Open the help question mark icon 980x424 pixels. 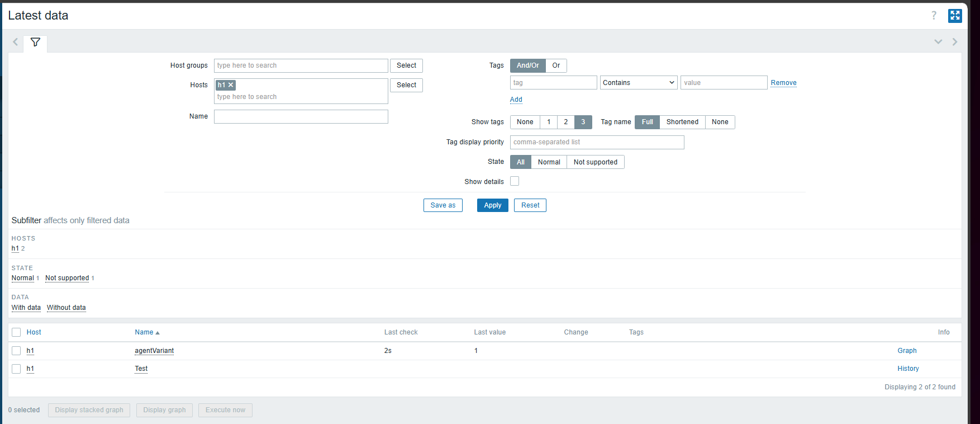(x=934, y=16)
